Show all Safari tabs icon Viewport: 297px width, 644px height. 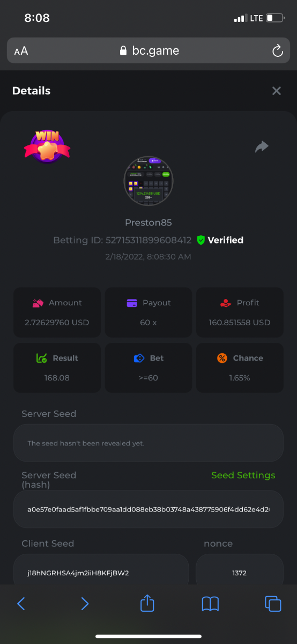273,604
